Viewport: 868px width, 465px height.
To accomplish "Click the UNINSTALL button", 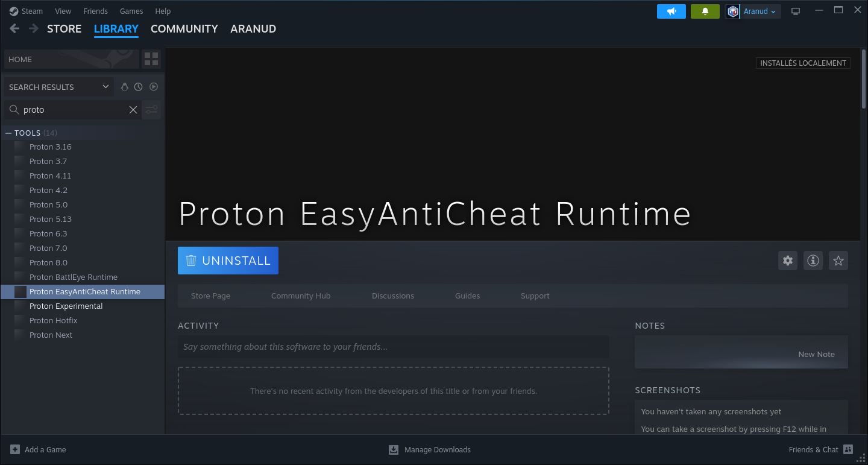I will 228,261.
